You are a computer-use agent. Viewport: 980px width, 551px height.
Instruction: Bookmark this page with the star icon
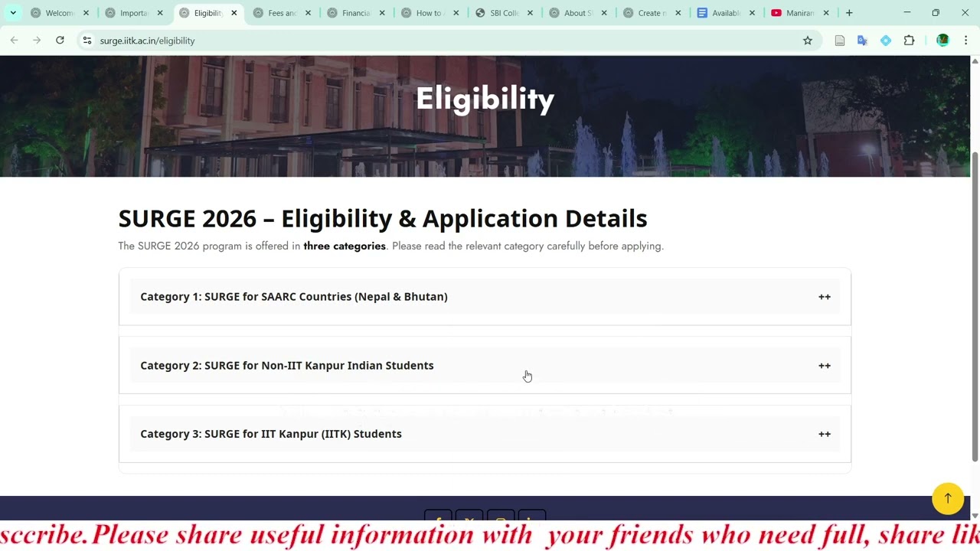pos(808,41)
